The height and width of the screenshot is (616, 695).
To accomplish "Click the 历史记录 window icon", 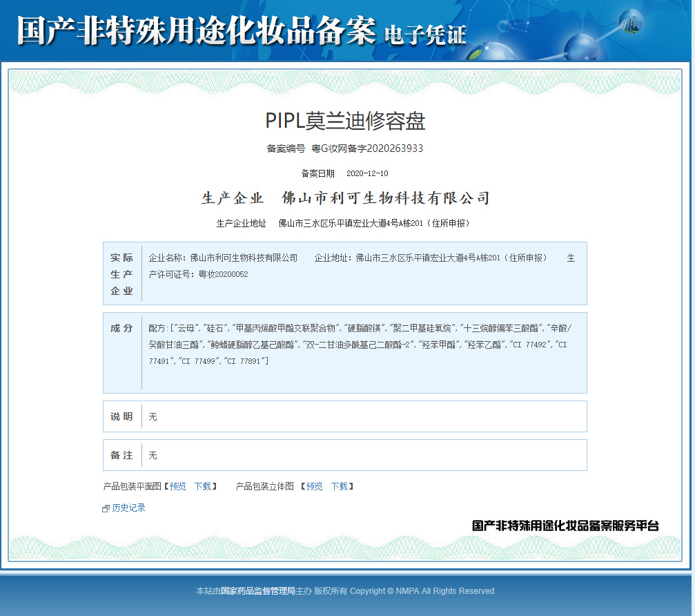I will [106, 509].
